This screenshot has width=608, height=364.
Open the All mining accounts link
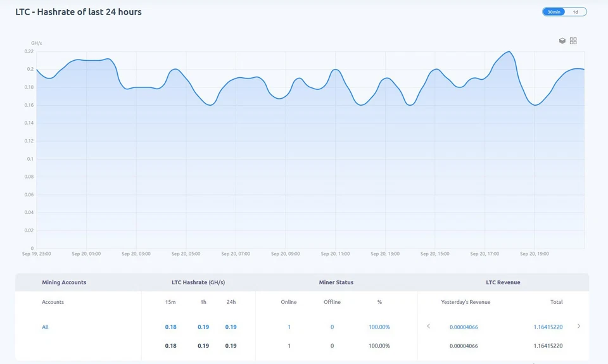coord(45,327)
